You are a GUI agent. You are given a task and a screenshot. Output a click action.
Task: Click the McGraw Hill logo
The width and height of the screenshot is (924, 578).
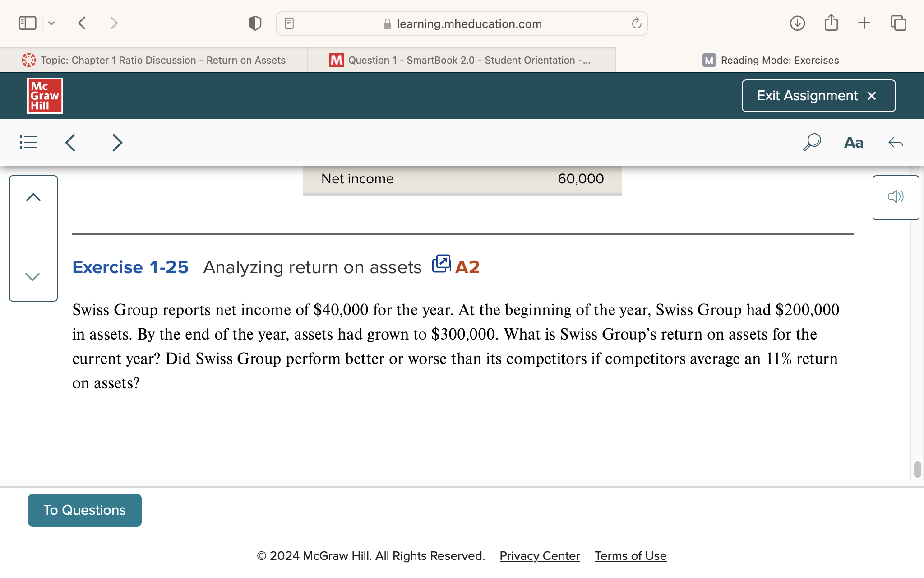point(45,96)
